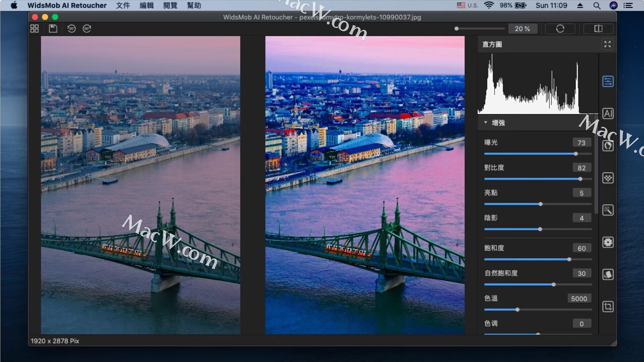Rotate image 90 degrees clockwise
This screenshot has width=644, height=362.
[x=87, y=29]
